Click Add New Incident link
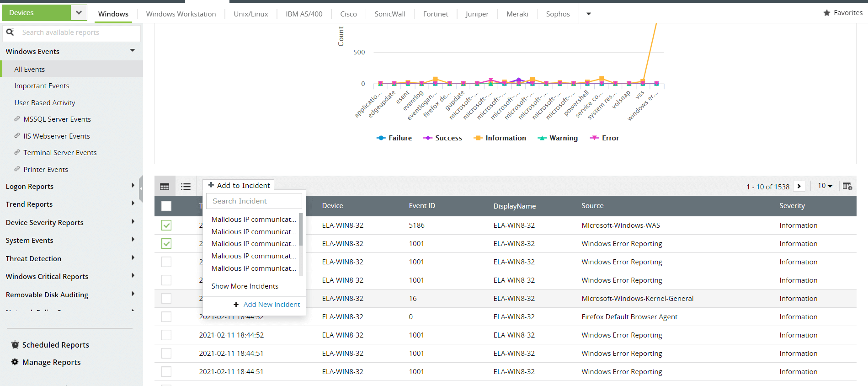 point(272,305)
